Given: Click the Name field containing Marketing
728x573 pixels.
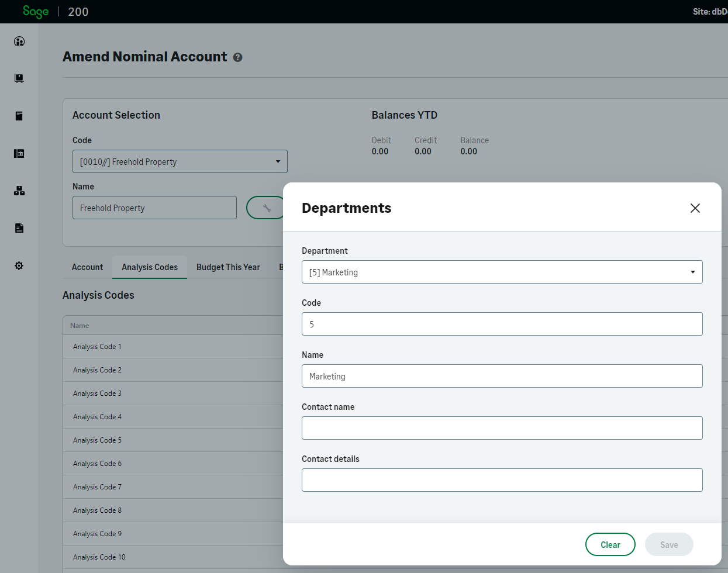Looking at the screenshot, I should [x=502, y=376].
